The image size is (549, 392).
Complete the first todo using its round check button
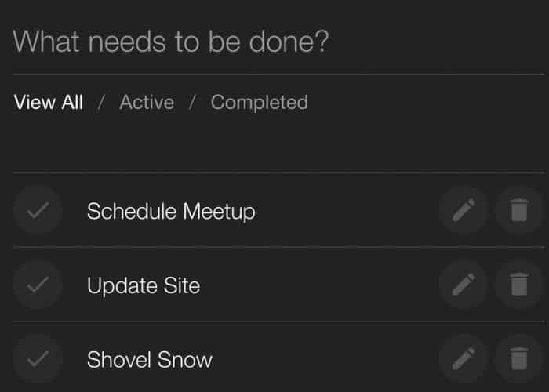point(38,210)
